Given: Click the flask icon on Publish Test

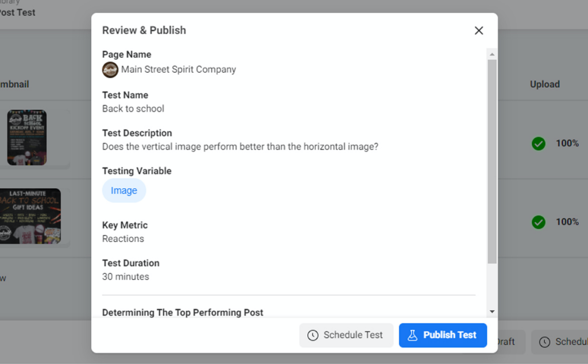Looking at the screenshot, I should tap(412, 335).
